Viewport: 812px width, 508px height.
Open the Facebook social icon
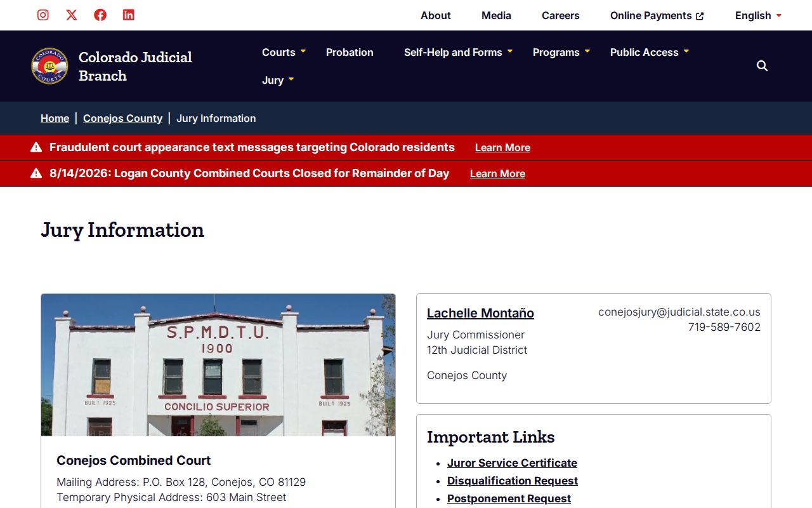(100, 15)
